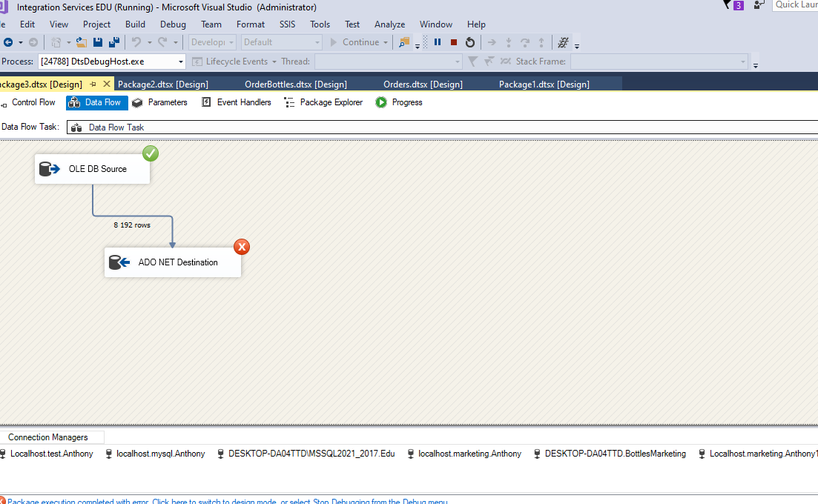Click the ADO NET Destination component icon
818x504 pixels.
(x=119, y=262)
